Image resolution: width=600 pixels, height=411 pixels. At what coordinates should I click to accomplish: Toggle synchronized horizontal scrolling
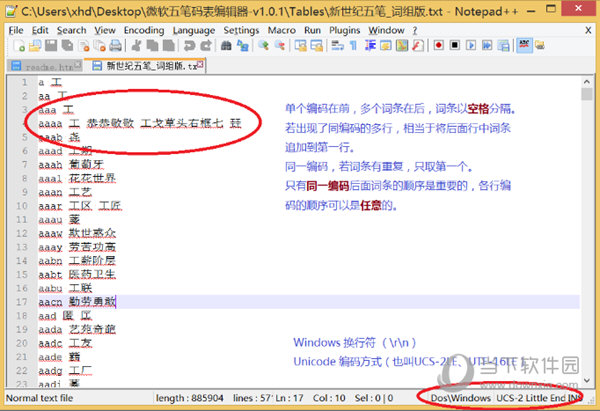point(317,46)
